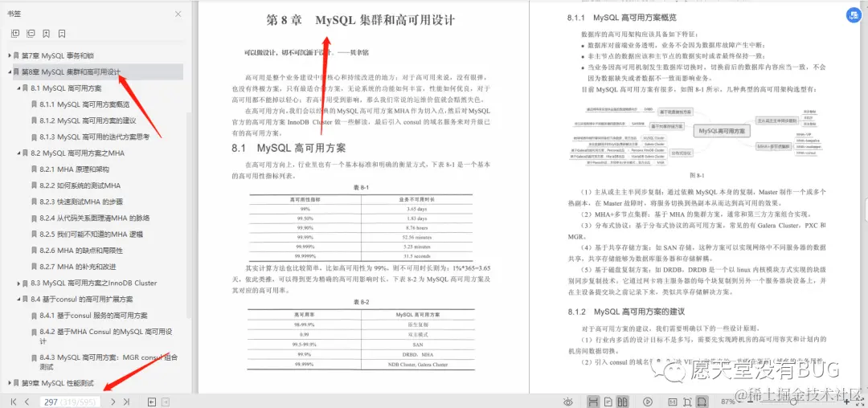Viewport: 868px width, 408px height.
Task: Start slideshow play mode
Action: point(648,402)
